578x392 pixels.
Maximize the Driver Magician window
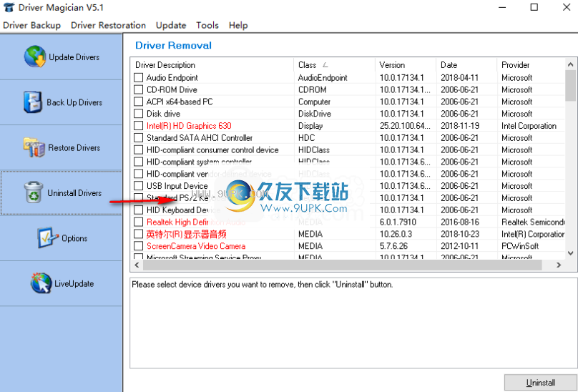[x=534, y=7]
